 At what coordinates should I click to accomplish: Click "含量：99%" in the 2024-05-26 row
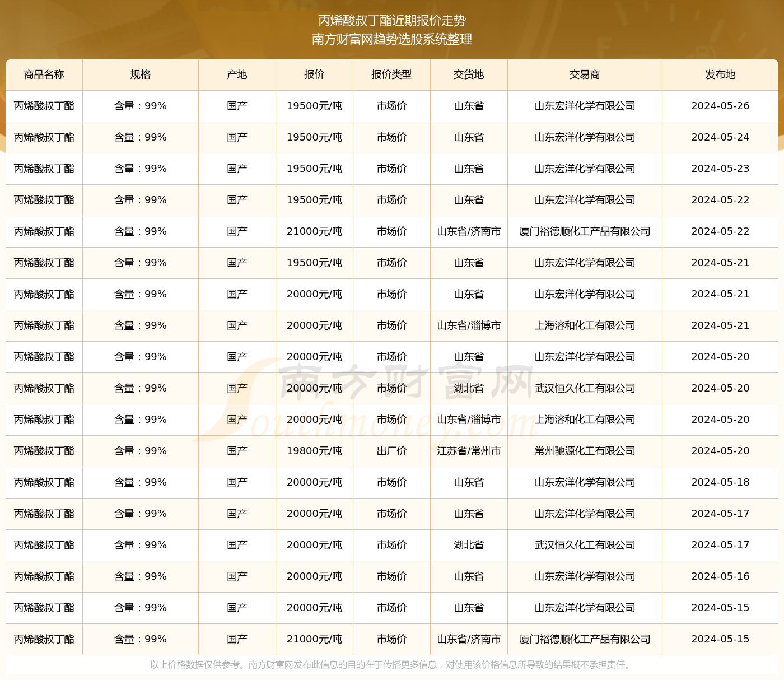pos(141,106)
